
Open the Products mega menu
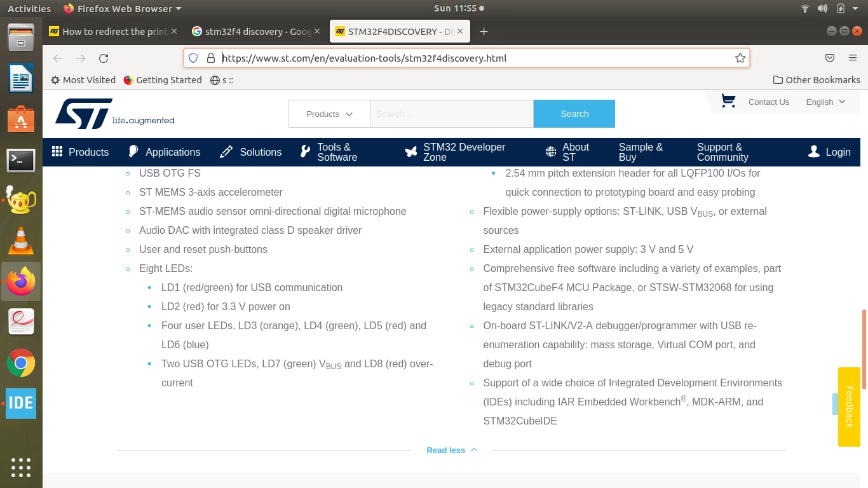coord(80,152)
